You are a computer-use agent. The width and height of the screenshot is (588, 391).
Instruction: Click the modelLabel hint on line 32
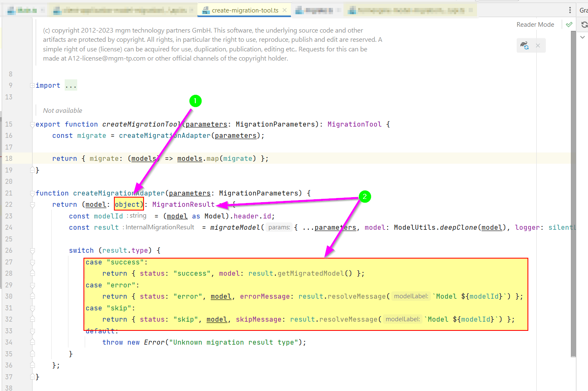(403, 319)
